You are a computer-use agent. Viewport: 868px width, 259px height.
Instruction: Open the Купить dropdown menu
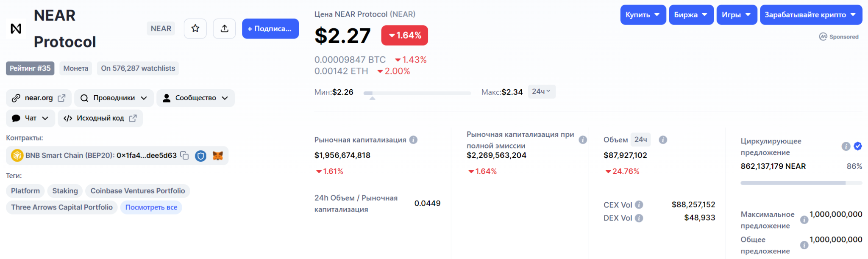point(643,15)
